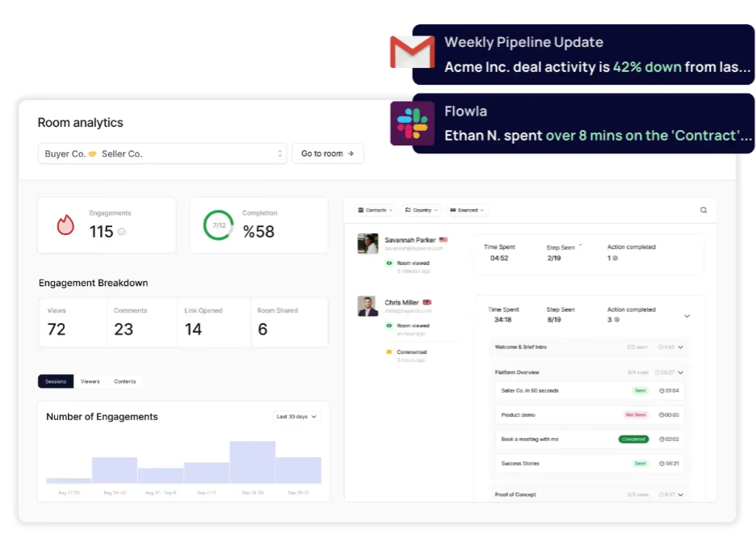Open the Bounced filter dropdown
Viewport: 756px width, 534px height.
pos(467,210)
